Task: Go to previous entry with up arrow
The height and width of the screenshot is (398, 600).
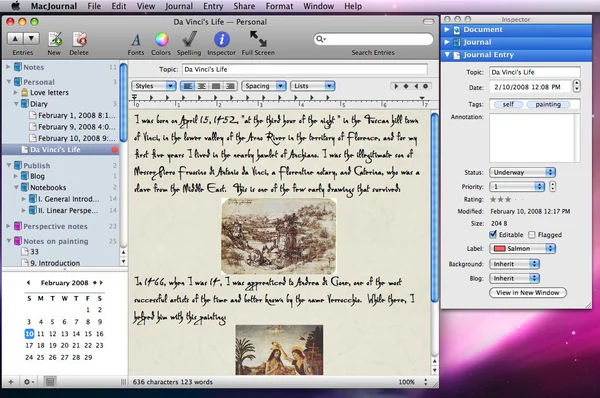Action: click(x=15, y=38)
